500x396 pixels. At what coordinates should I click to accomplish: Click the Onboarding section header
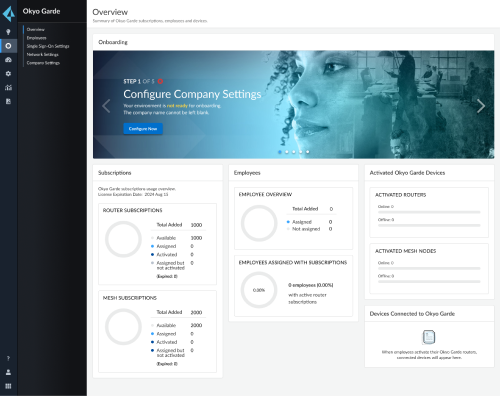point(113,42)
